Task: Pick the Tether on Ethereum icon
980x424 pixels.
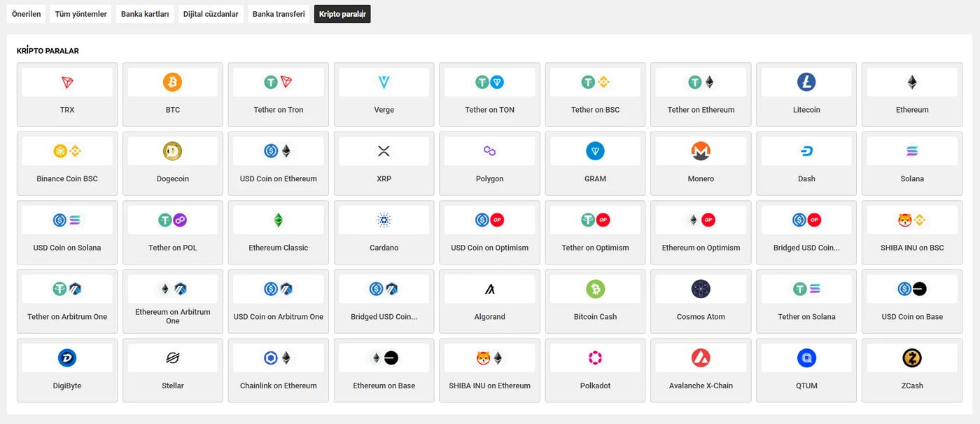Action: tap(701, 83)
